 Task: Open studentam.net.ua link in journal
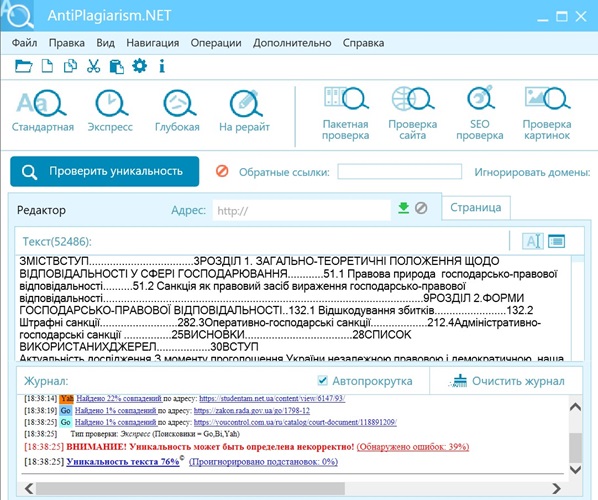pos(272,399)
